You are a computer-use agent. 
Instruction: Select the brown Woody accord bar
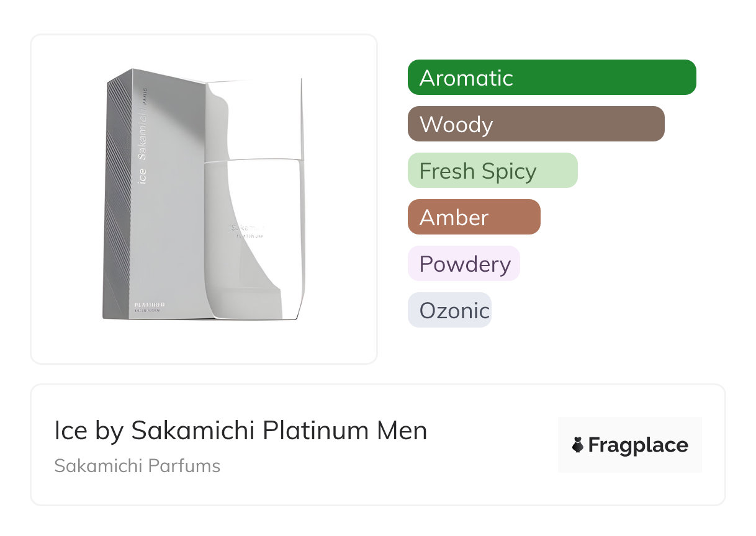pyautogui.click(x=536, y=124)
